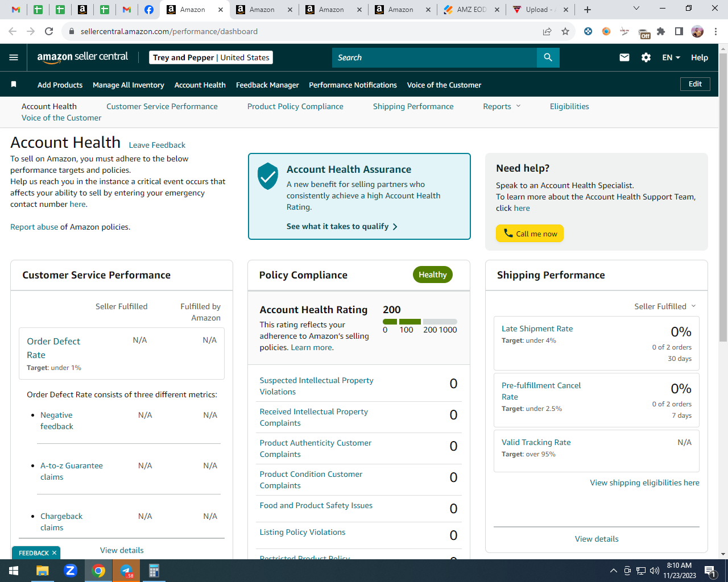The width and height of the screenshot is (728, 582).
Task: Open the browser tab search chevron
Action: pos(636,9)
